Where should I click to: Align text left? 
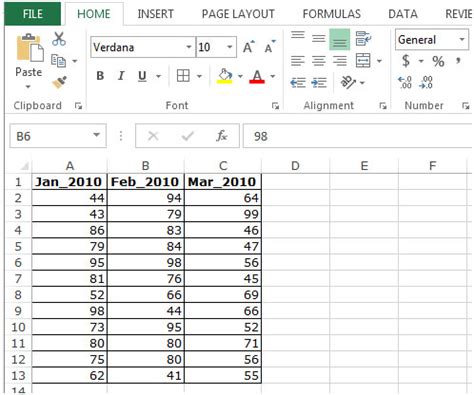pos(298,61)
